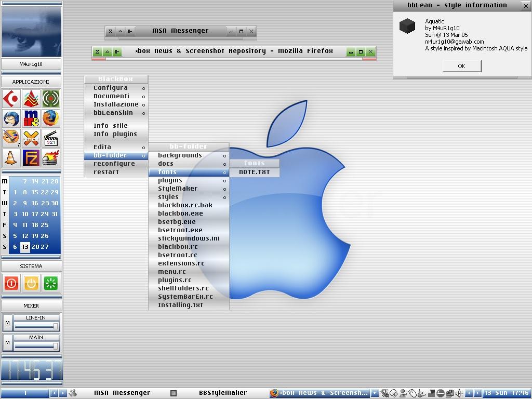Image resolution: width=532 pixels, height=399 pixels.
Task: Open the red pyramid application icon
Action: 31,99
